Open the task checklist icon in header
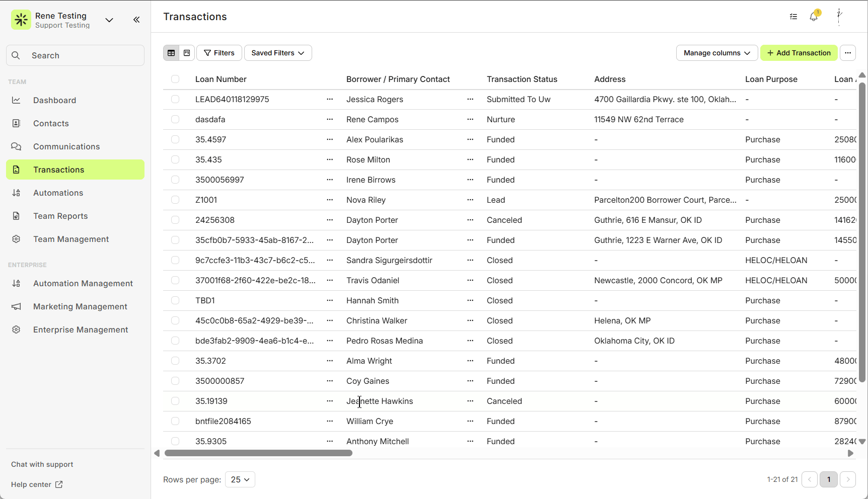The width and height of the screenshot is (868, 499). (793, 17)
